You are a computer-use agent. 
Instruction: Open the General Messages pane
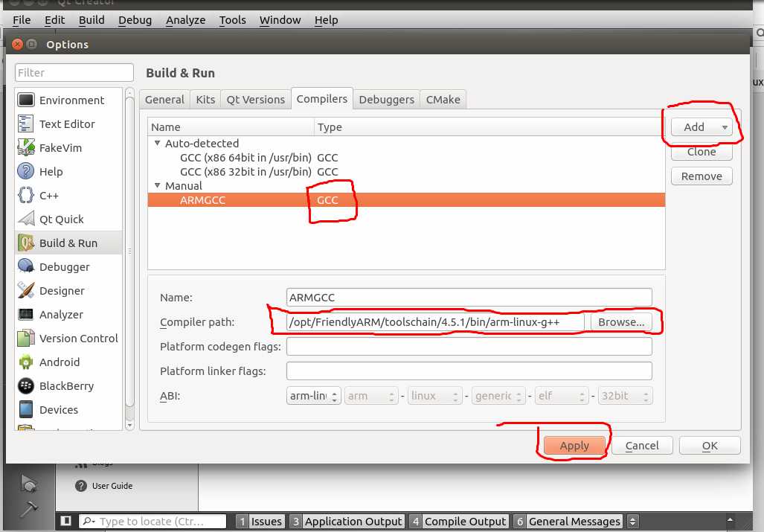568,522
